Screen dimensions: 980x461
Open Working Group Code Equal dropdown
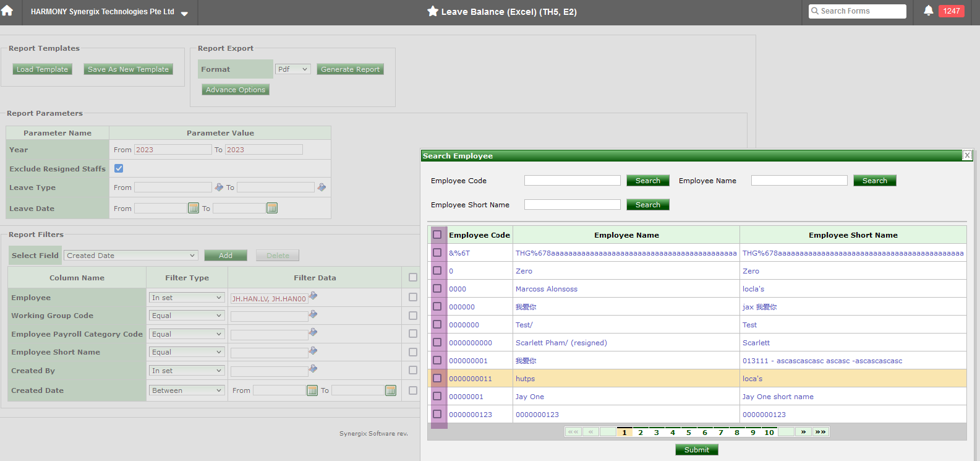tap(186, 316)
